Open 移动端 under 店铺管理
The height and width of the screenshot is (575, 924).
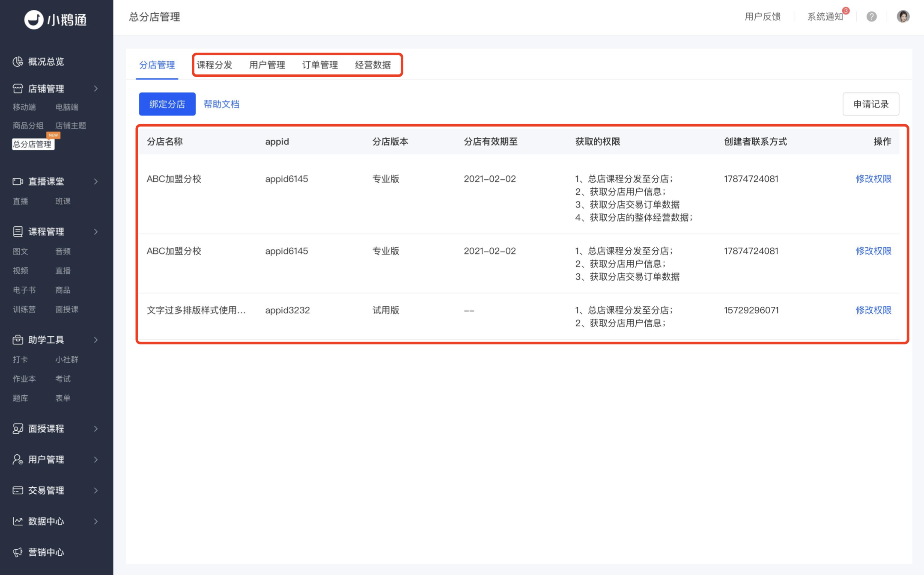[x=24, y=107]
